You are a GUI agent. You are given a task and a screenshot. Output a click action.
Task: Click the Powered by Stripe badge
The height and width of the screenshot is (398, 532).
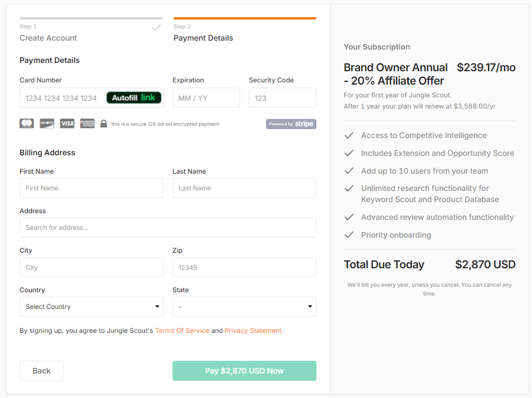[x=291, y=124]
